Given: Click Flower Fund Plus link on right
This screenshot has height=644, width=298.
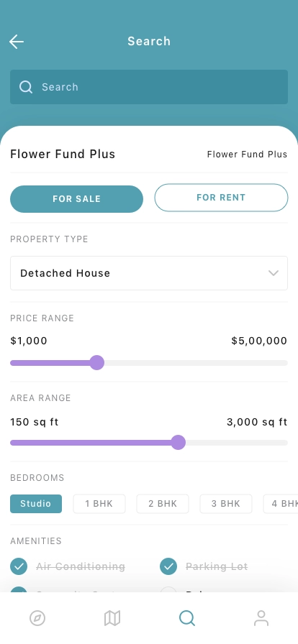Looking at the screenshot, I should tap(247, 155).
